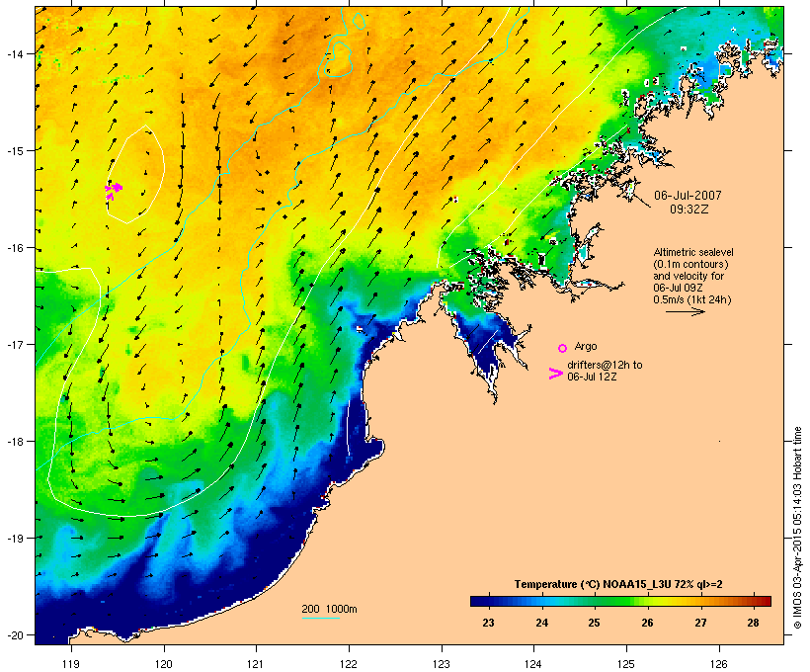The height and width of the screenshot is (672, 810).
Task: Click longitude axis label 124
Action: (533, 664)
